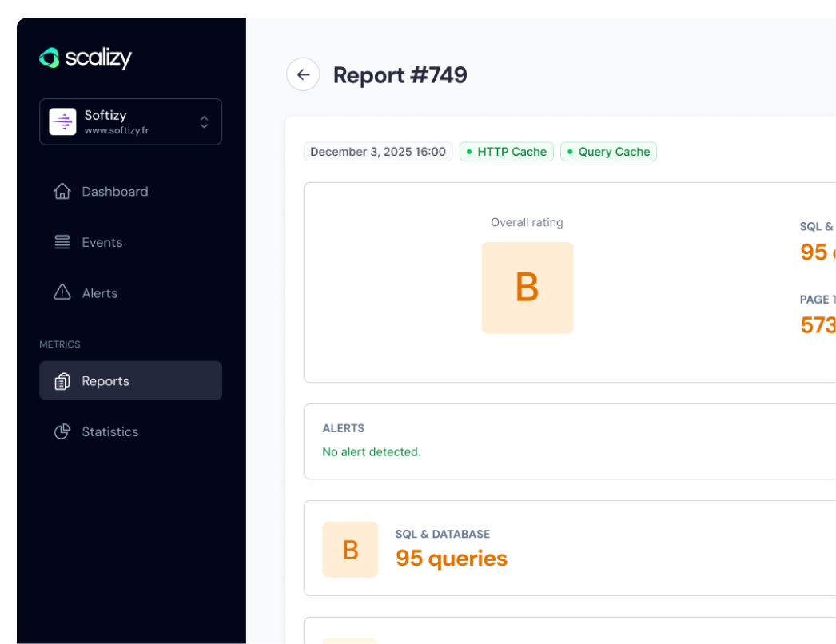Viewport: 836px width, 644px height.
Task: Select the HTTP Cache tag
Action: click(506, 152)
